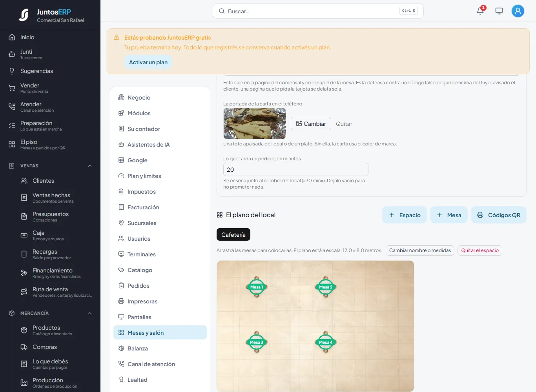
Task: Open Negocio settings section
Action: coord(160,98)
